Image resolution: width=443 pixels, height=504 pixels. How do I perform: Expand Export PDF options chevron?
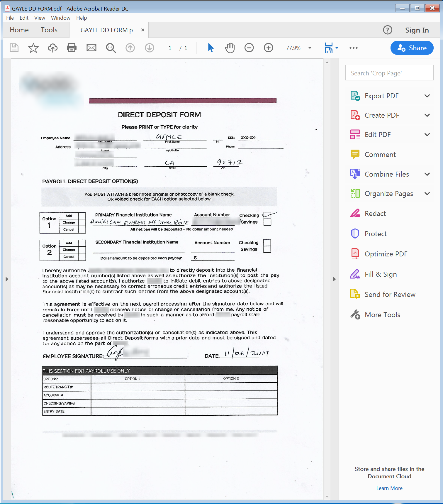[x=427, y=96]
